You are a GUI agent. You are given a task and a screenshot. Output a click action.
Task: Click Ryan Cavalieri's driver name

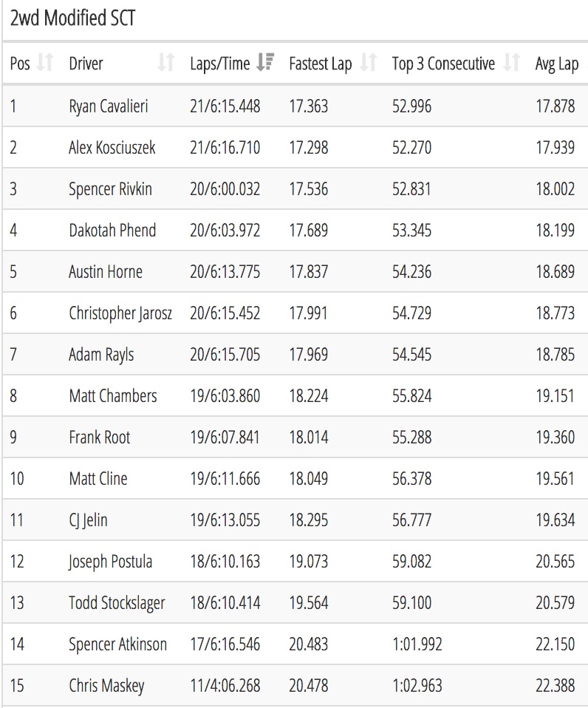point(109,106)
